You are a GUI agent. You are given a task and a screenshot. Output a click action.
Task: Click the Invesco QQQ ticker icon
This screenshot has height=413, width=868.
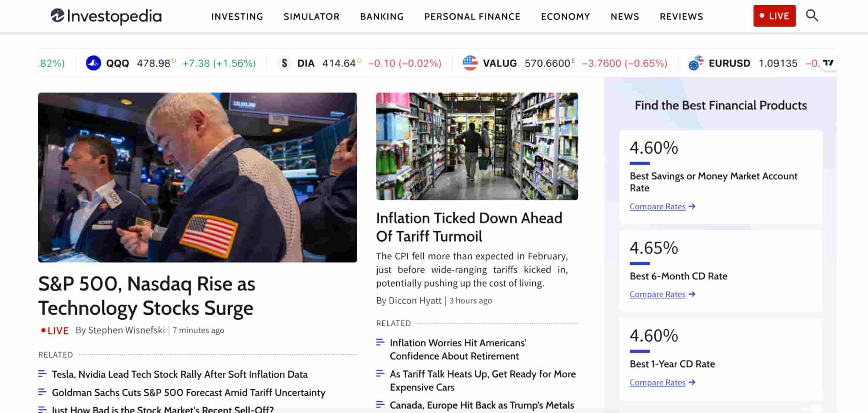click(x=93, y=63)
